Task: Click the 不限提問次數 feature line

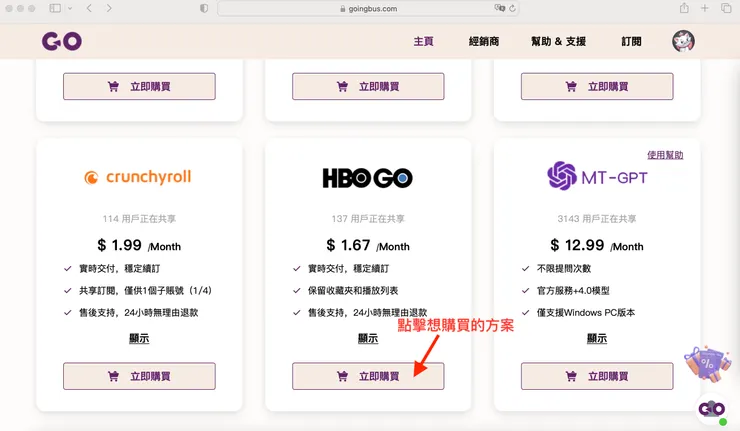Action: click(564, 269)
